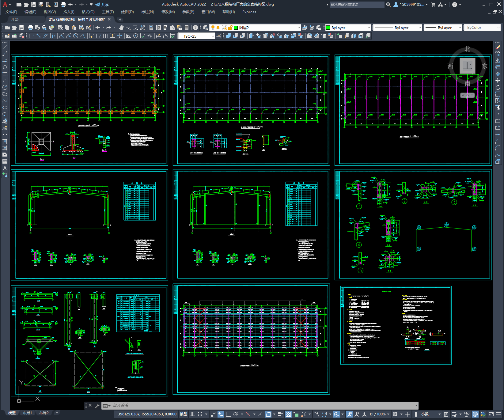This screenshot has height=420, width=504.
Task: Select the Hatch tool in left toolbar
Action: click(x=5, y=141)
